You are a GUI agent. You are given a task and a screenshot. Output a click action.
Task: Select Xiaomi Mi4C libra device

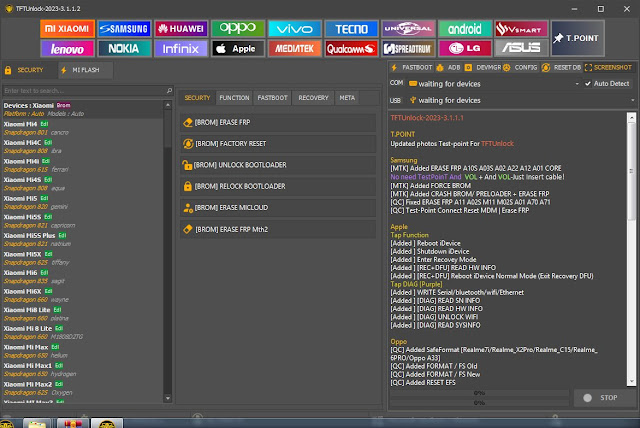coord(83,146)
